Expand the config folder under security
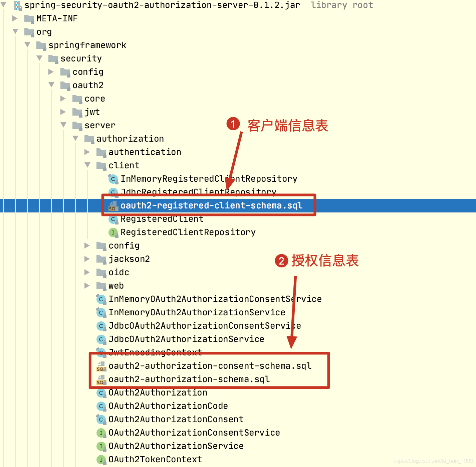This screenshot has width=476, height=467. click(x=51, y=71)
